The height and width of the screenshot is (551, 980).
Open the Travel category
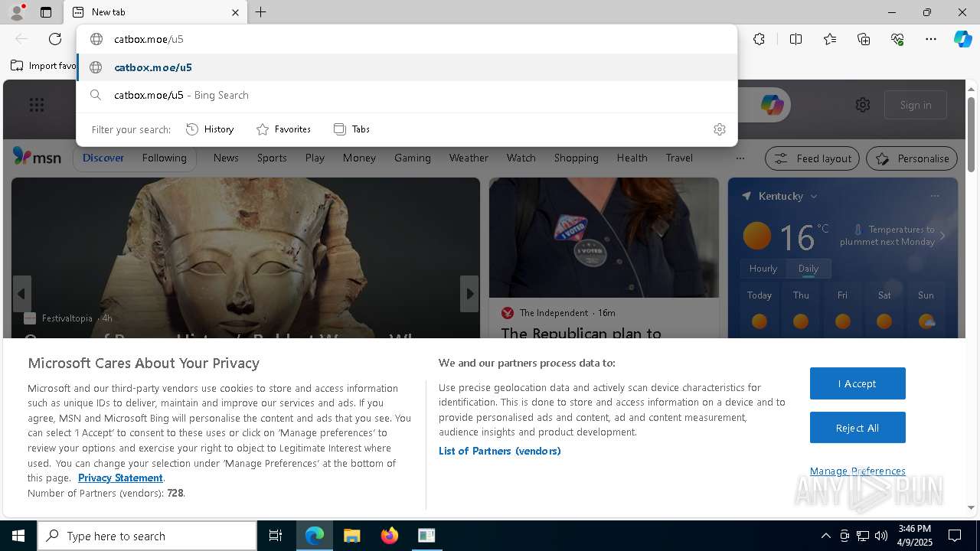point(679,158)
